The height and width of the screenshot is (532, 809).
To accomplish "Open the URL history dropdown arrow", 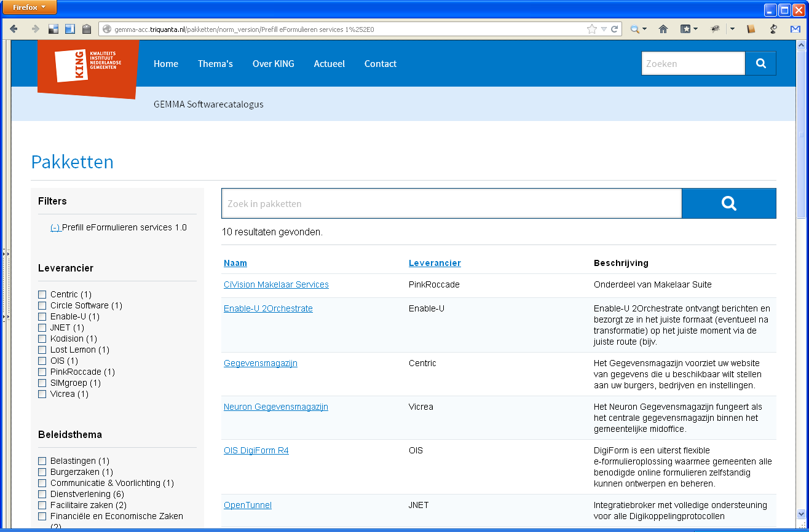I will [x=604, y=29].
